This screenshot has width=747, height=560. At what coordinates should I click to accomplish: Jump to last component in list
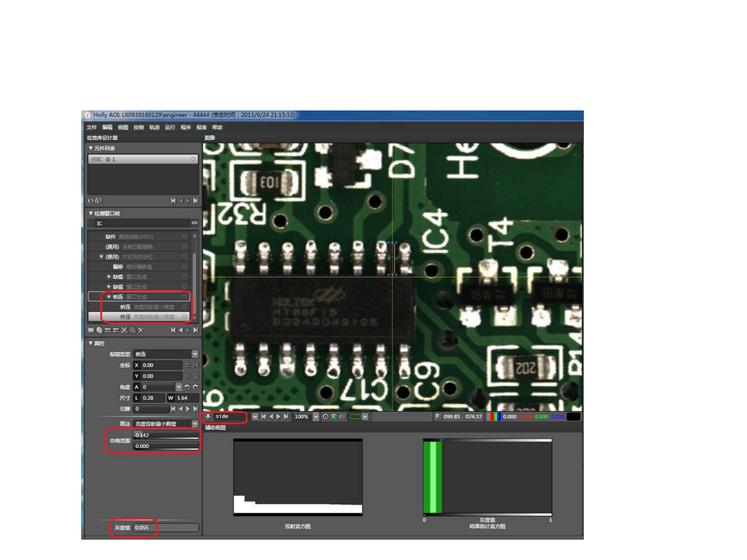[x=195, y=201]
